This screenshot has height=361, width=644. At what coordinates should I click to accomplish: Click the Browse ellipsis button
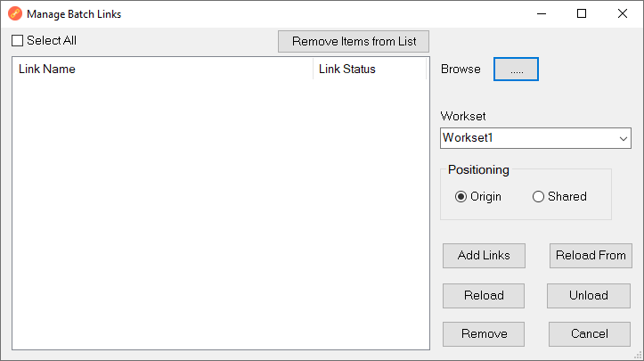516,70
